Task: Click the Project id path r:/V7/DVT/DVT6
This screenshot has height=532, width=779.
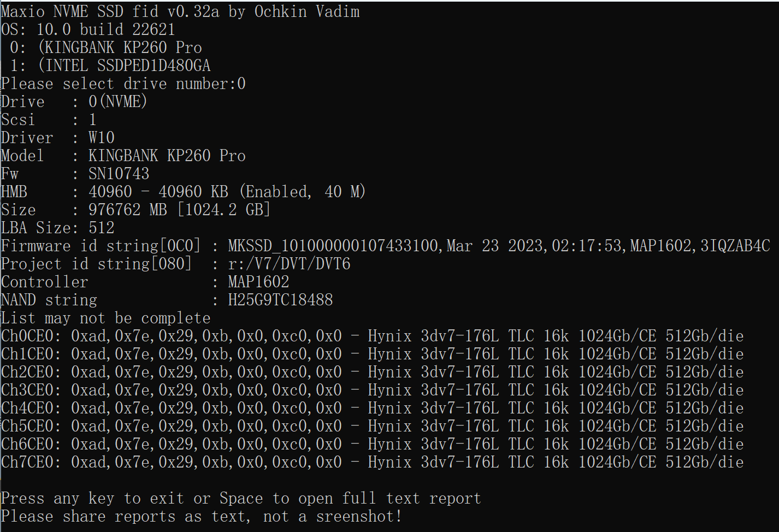Action: [x=289, y=264]
